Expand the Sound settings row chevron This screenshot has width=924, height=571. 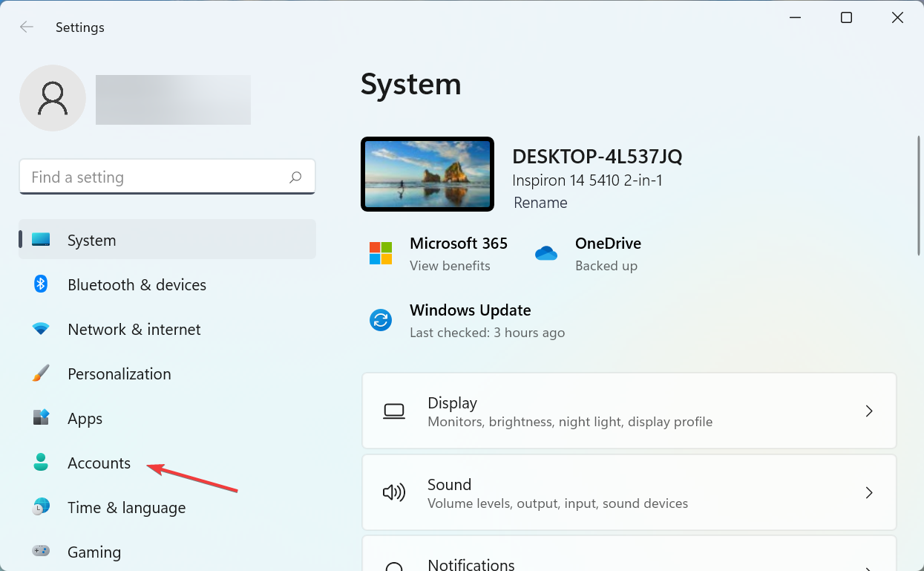(x=868, y=492)
